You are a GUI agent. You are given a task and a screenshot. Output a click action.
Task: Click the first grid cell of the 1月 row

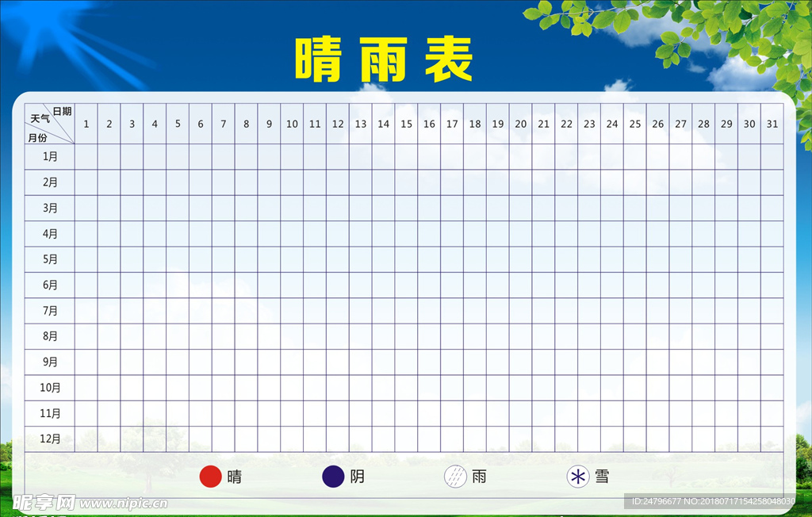(86, 157)
